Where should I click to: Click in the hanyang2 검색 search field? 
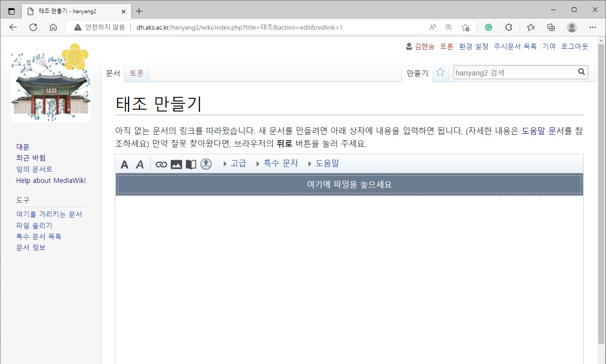pos(514,72)
